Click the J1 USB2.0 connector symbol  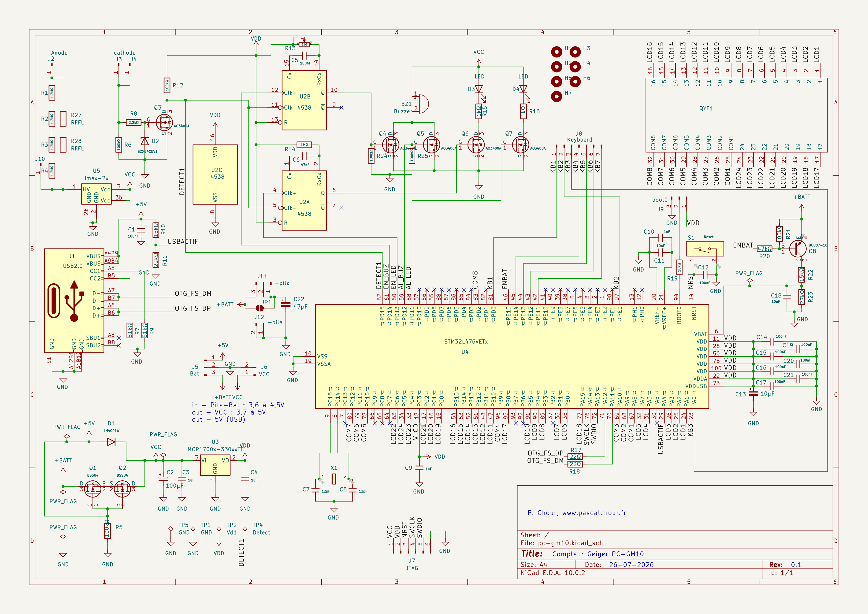point(74,301)
